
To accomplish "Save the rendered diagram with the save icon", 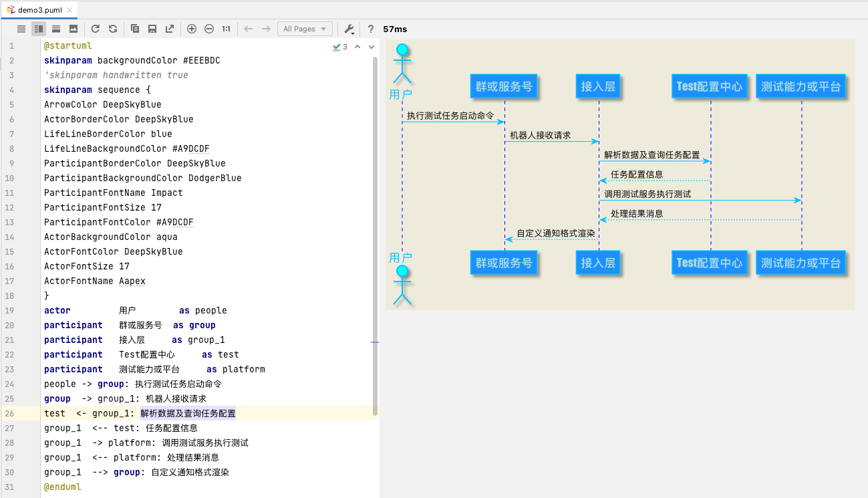I will [152, 29].
